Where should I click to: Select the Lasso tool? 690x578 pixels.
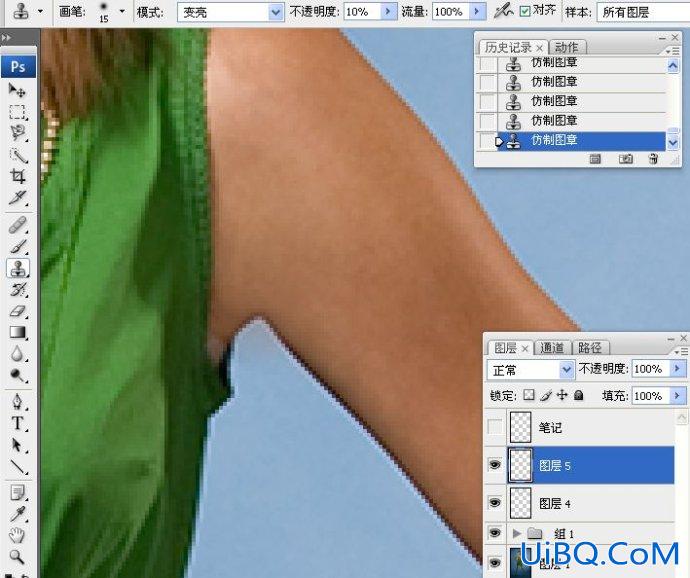coord(17,133)
